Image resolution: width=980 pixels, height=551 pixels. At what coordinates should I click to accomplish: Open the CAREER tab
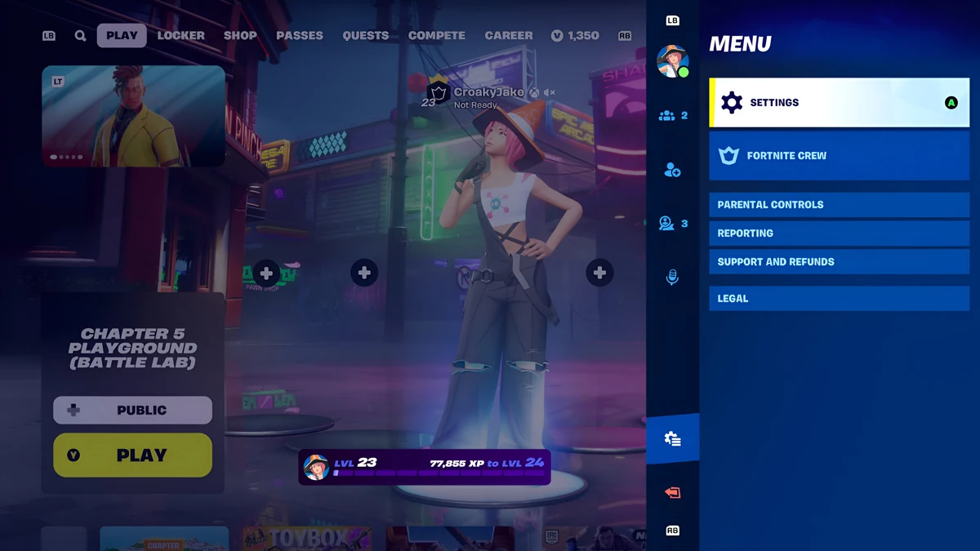pyautogui.click(x=508, y=35)
